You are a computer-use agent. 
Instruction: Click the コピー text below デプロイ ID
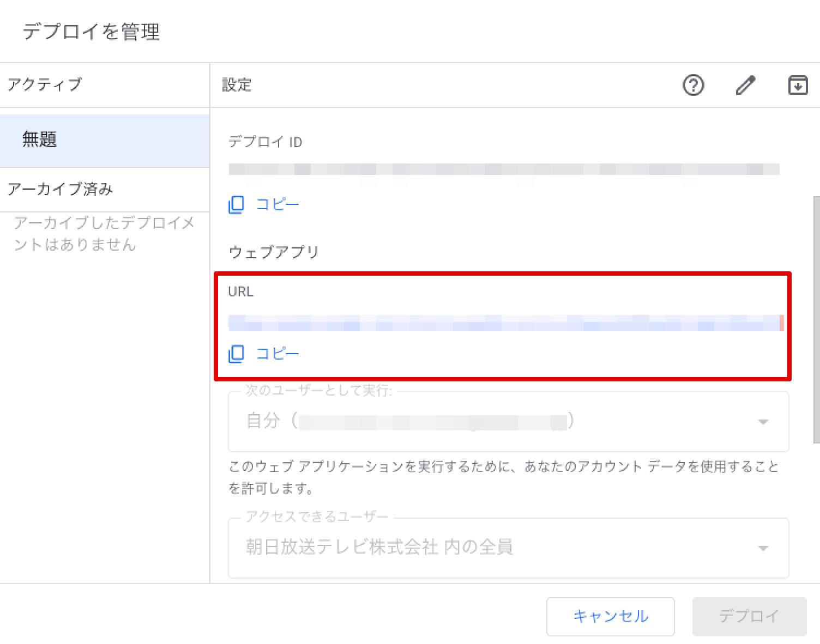click(278, 205)
